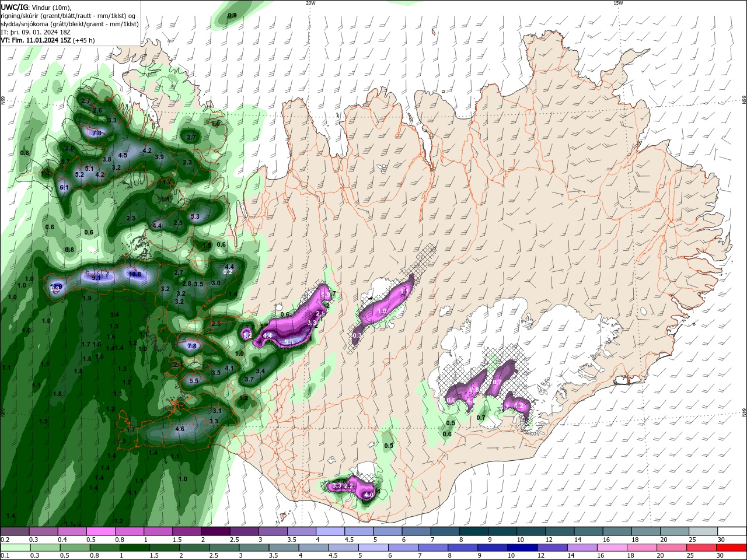
Task: Click the 0.9 value at the top of the map
Action: (x=232, y=16)
